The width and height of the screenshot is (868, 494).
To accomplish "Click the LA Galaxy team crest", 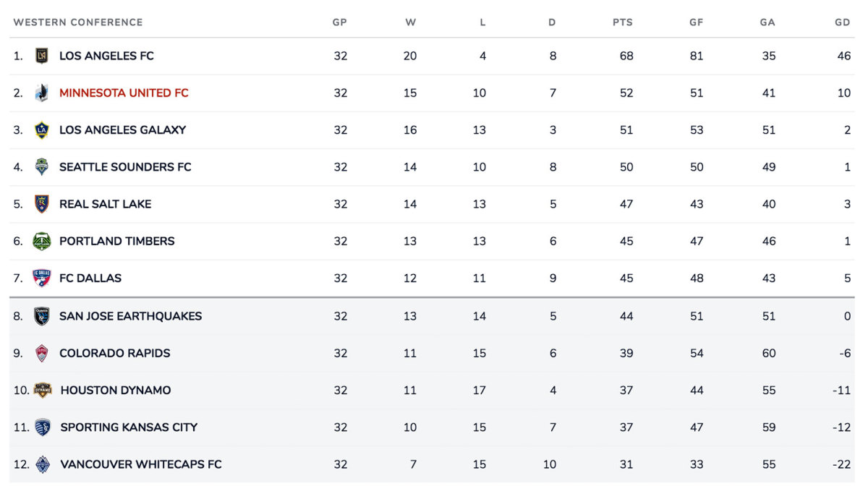I will click(x=42, y=130).
